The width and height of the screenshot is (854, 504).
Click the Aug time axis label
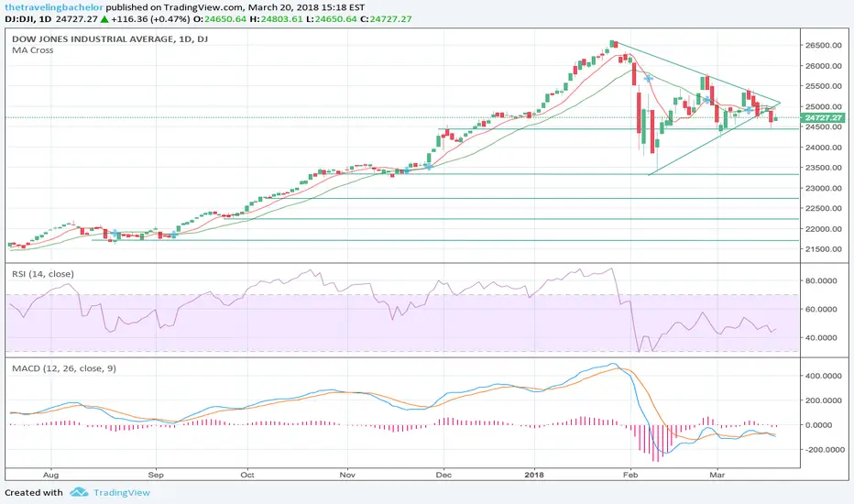coord(50,475)
